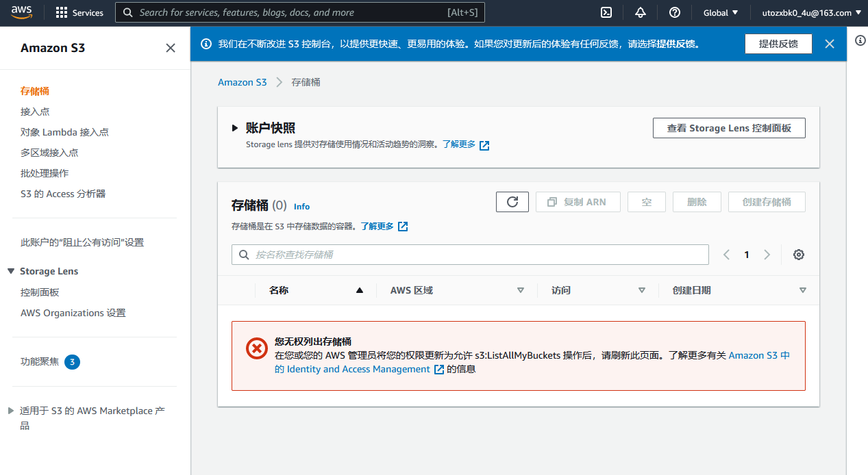This screenshot has height=475, width=868.
Task: Open AWS Organizations 设置
Action: click(73, 313)
